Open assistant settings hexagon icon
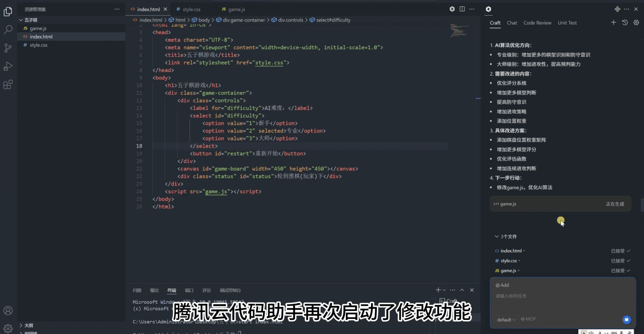This screenshot has width=644, height=334. click(x=636, y=22)
